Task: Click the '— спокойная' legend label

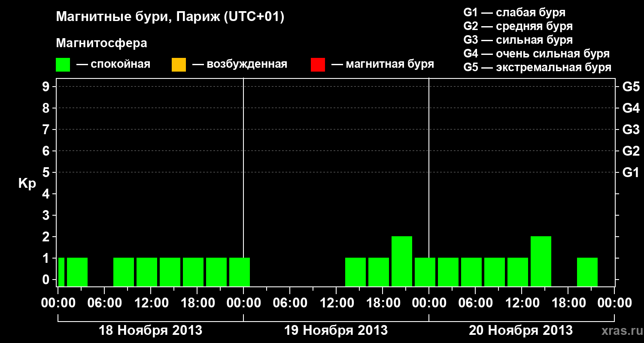Action: click(x=113, y=64)
